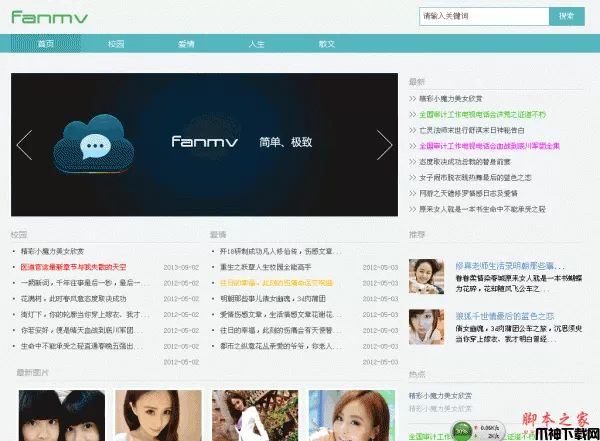Open first latest picture of two girls

point(62,415)
